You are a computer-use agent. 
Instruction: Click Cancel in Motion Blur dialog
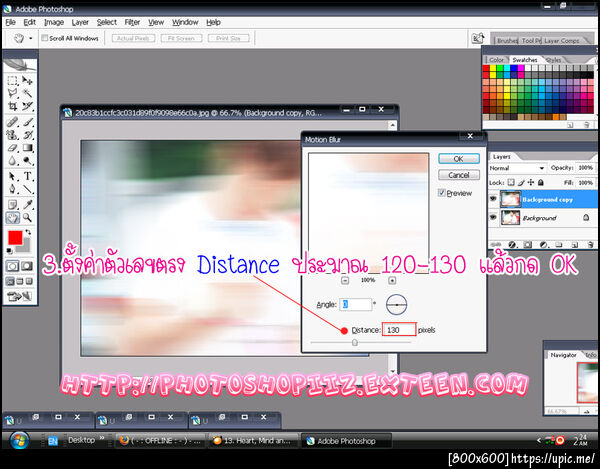458,175
